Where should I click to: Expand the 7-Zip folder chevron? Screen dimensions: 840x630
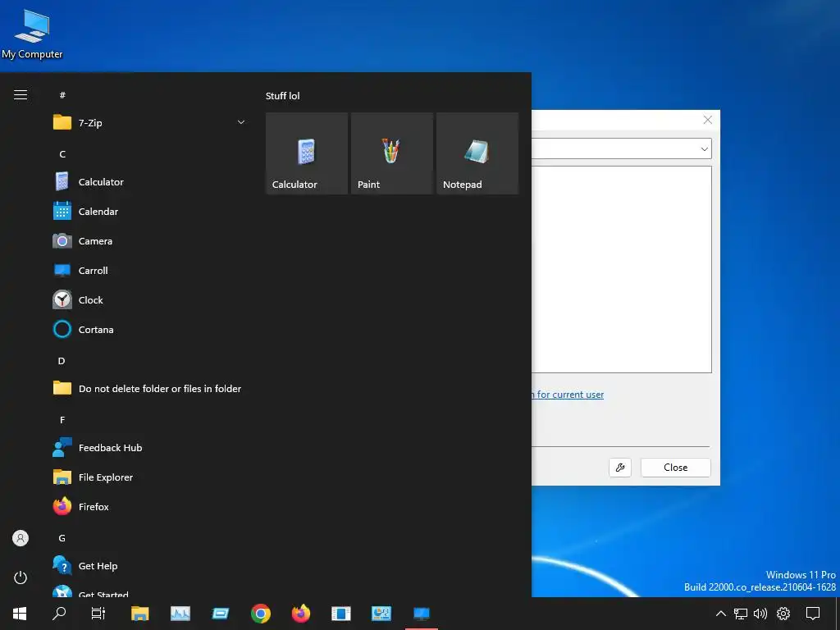[x=241, y=123]
